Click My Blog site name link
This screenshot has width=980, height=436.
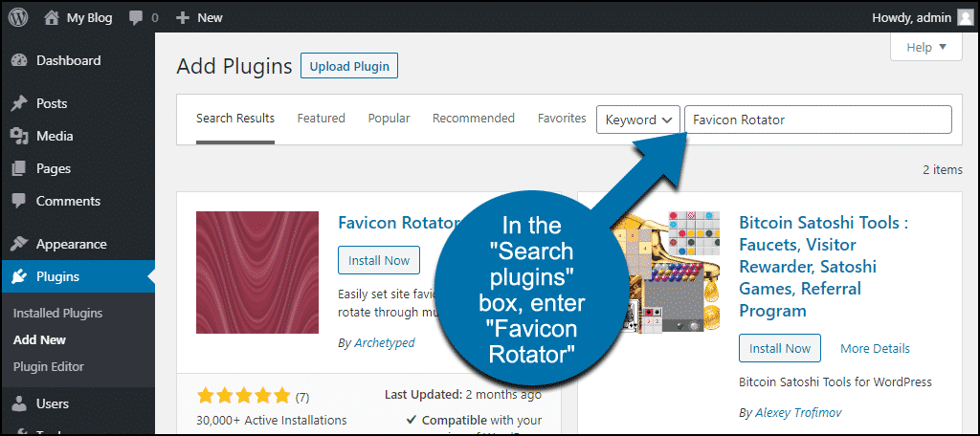click(89, 18)
